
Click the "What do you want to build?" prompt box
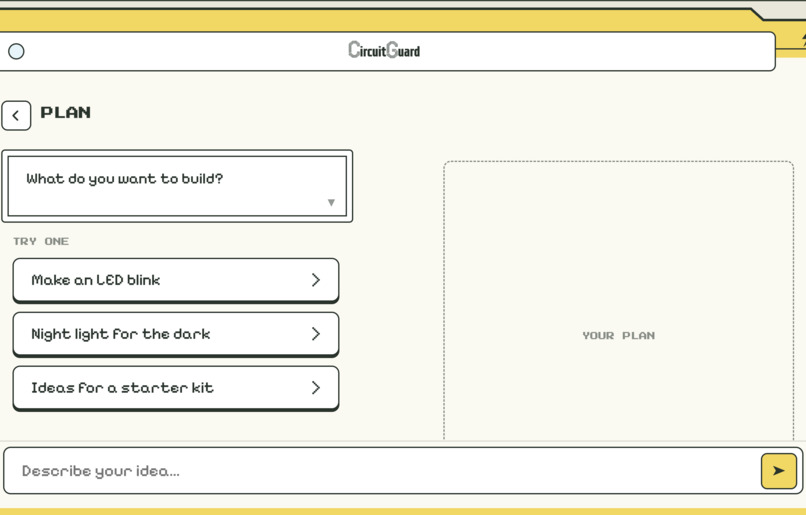click(x=177, y=186)
